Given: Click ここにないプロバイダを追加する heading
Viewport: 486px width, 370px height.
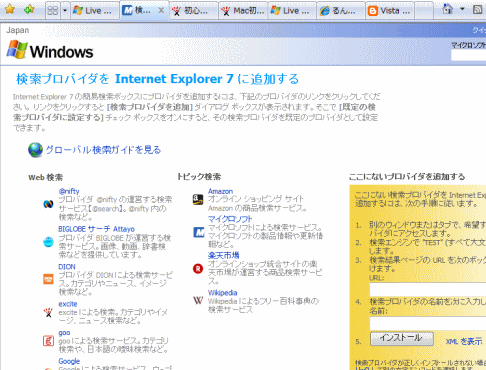Looking at the screenshot, I should coord(407,177).
